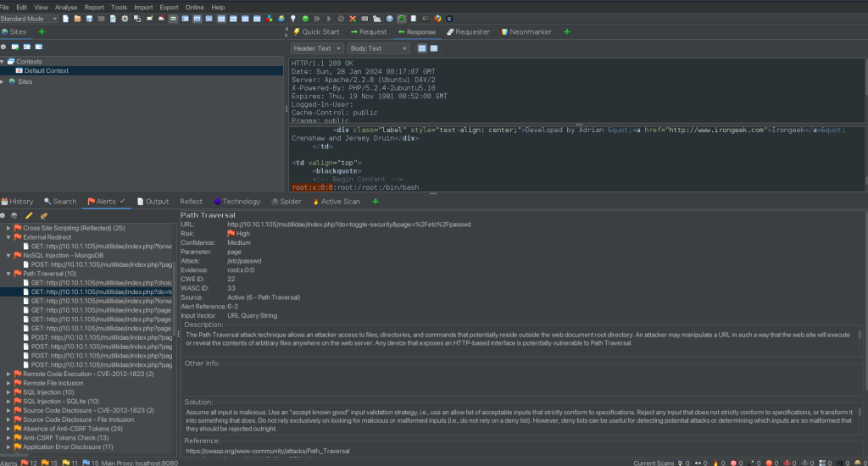Switch to the Active Scan tab
The height and width of the screenshot is (466, 868).
click(x=340, y=202)
